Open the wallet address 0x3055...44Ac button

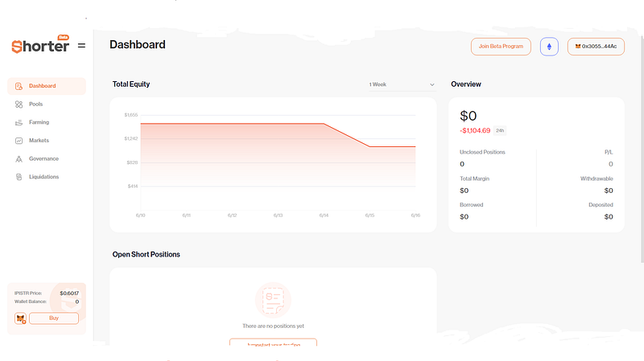[x=596, y=47]
